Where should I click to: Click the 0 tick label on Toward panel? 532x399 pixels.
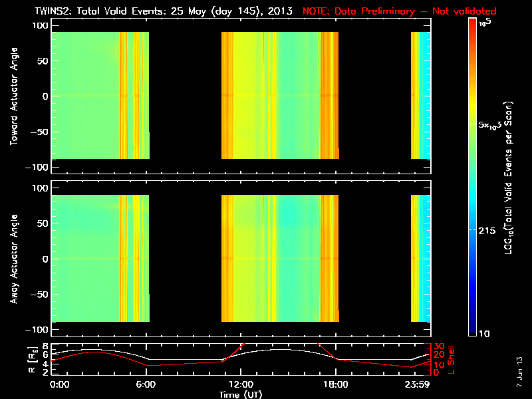pyautogui.click(x=45, y=96)
